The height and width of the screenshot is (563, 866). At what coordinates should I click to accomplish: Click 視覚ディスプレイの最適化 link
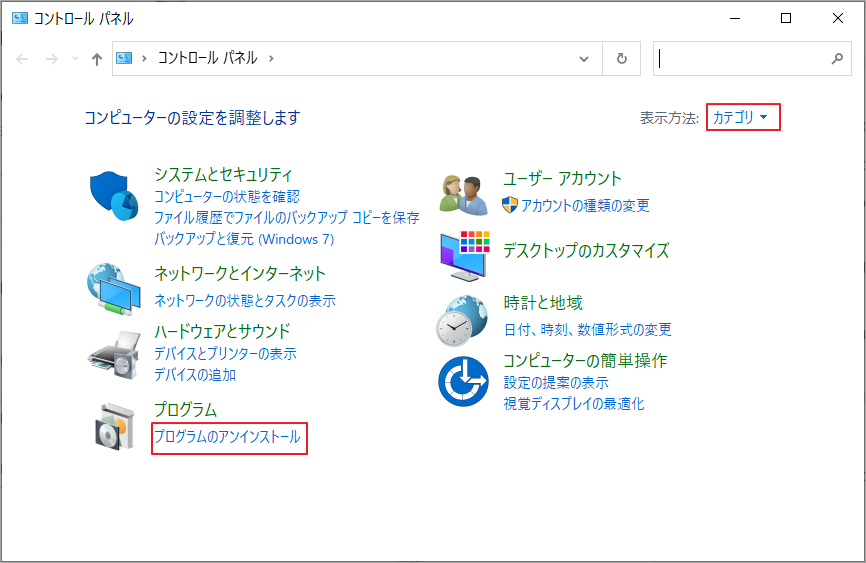[574, 404]
